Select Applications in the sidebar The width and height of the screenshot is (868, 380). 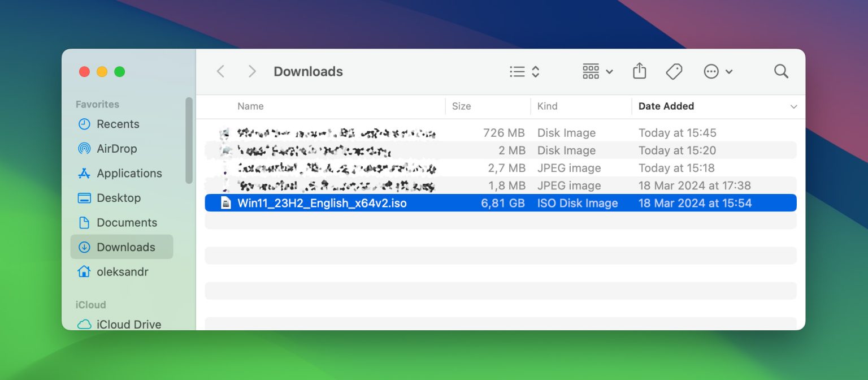pyautogui.click(x=129, y=173)
